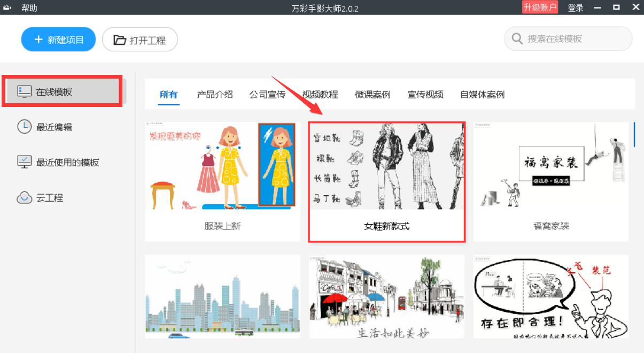
Task: Click the 最近使用的模板 template icon
Action: click(x=26, y=162)
